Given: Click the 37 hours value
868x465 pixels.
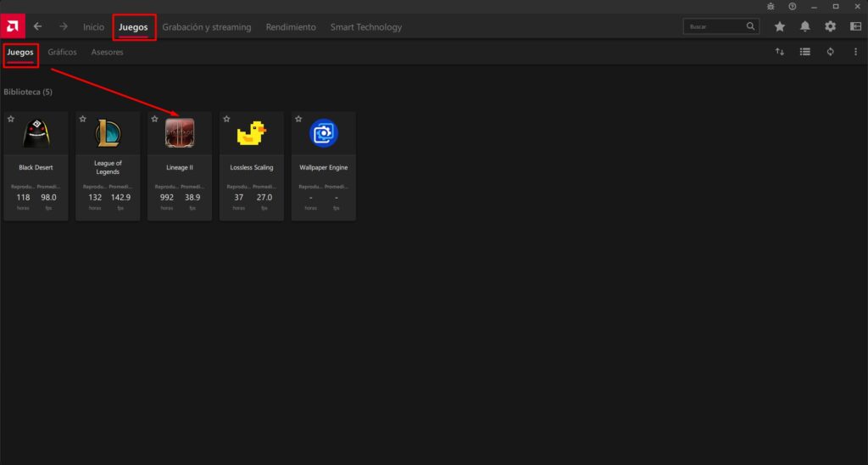Looking at the screenshot, I should tap(239, 198).
